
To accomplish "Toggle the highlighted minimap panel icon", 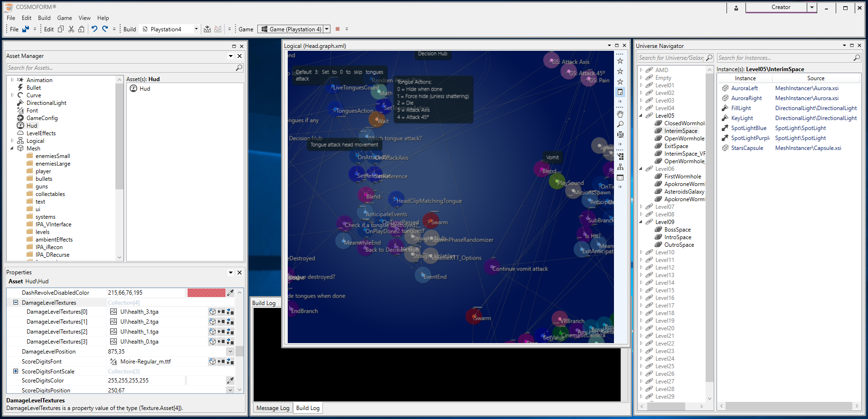I will [620, 92].
